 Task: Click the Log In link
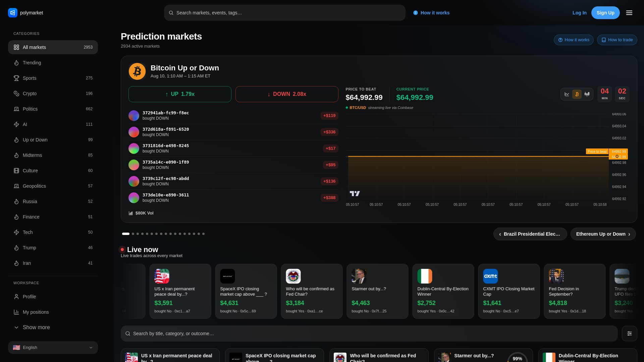579,13
